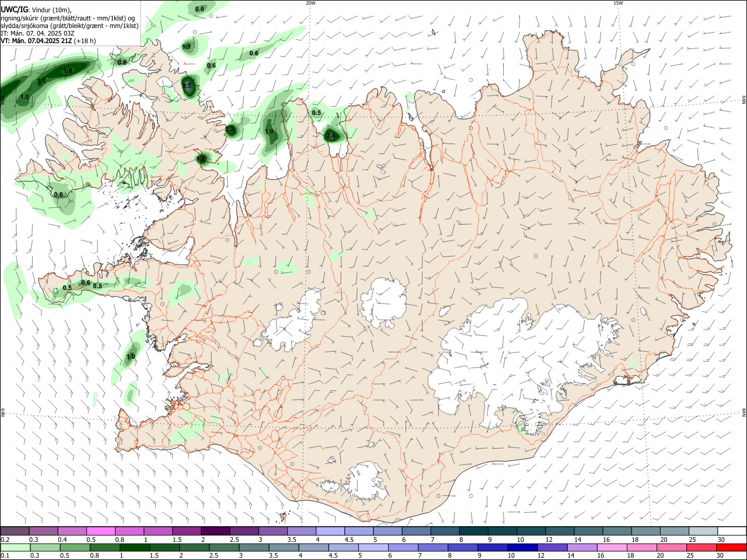Click the "3.5" precipitation value on the map

187,86
